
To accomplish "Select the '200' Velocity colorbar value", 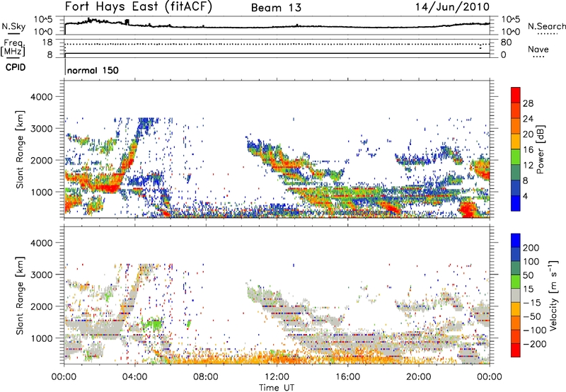I will coord(531,248).
